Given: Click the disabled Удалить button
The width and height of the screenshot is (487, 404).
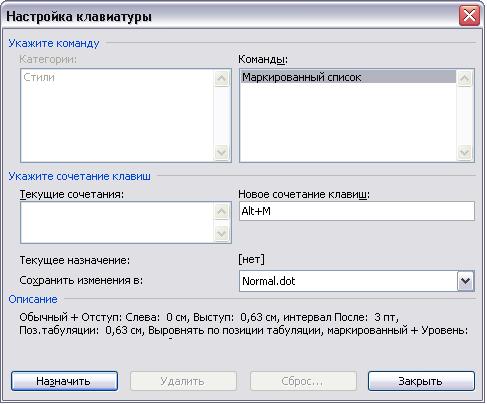Looking at the screenshot, I should point(183,381).
